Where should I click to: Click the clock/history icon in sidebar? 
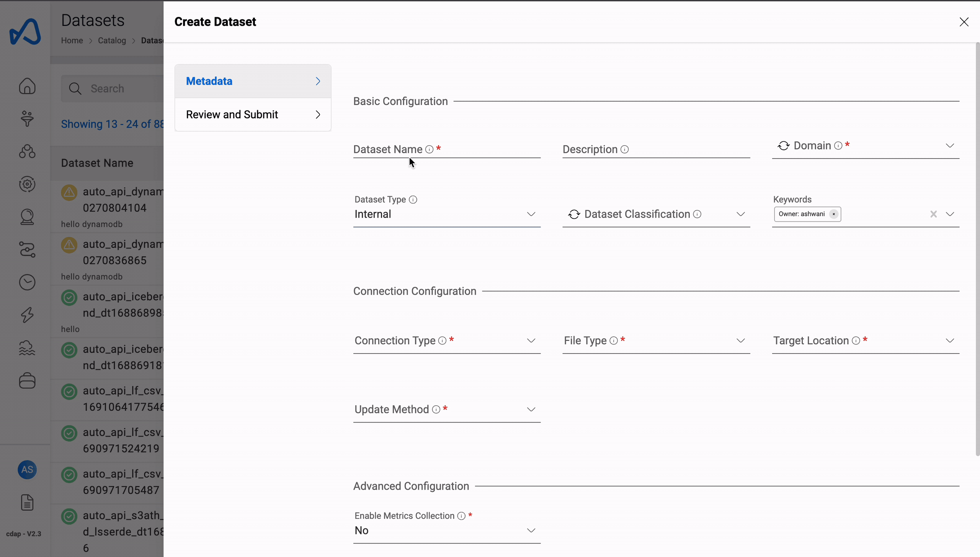pyautogui.click(x=27, y=282)
